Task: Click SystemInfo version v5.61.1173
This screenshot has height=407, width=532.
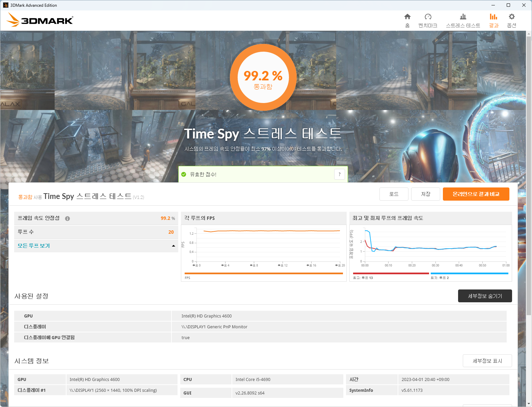Action: coord(412,390)
